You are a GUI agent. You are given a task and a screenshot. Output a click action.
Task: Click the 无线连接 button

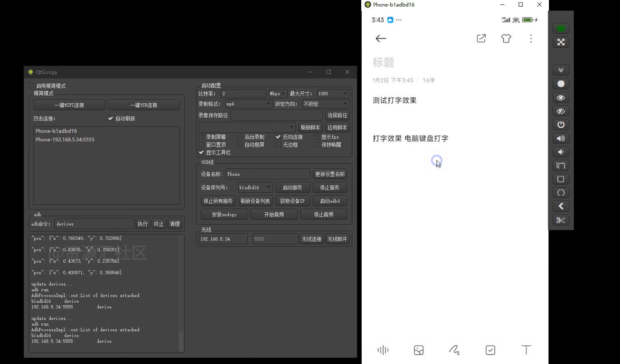[x=311, y=239]
